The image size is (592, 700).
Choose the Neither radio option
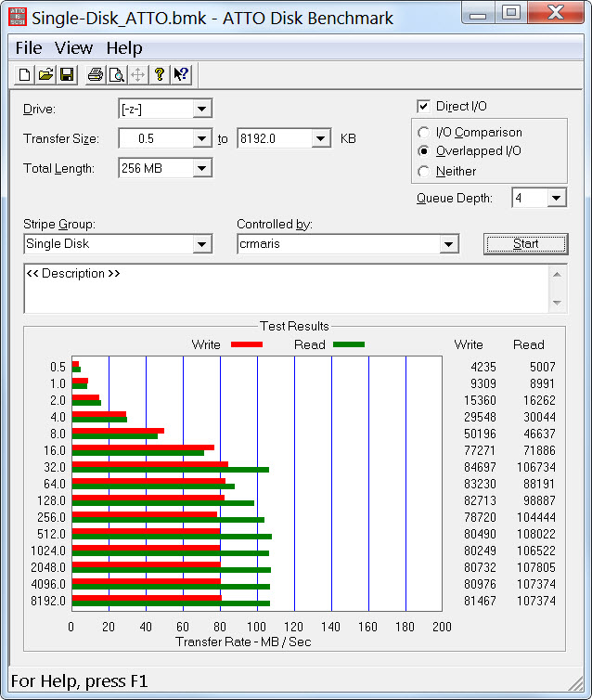424,171
